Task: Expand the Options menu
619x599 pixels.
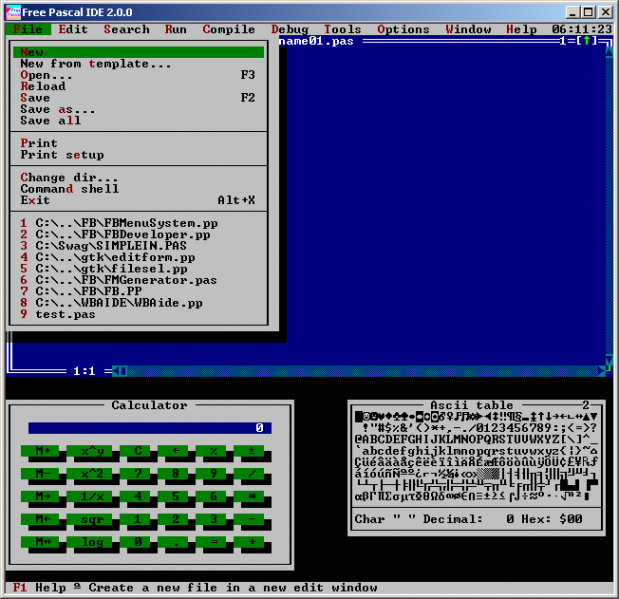Action: [x=403, y=30]
